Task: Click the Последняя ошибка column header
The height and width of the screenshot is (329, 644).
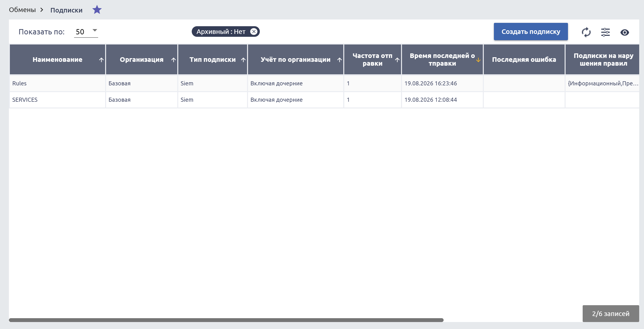Action: (x=524, y=59)
